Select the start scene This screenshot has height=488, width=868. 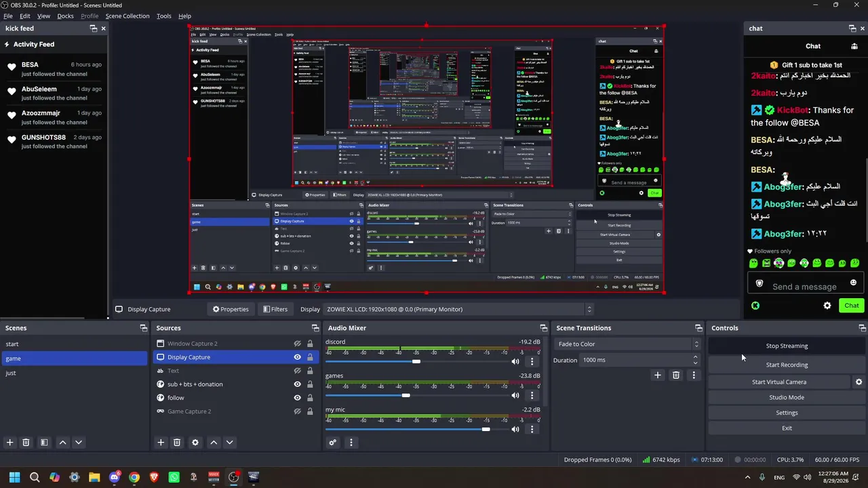tap(75, 344)
